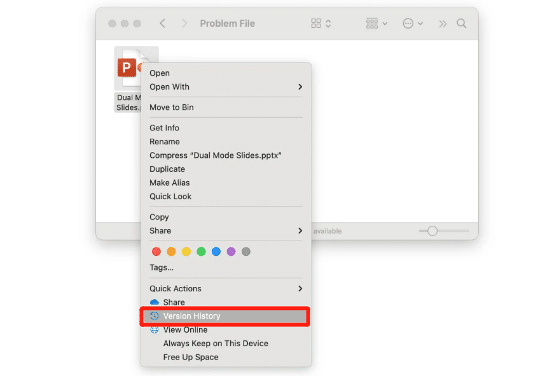Apply red tag color
Viewport: 552px width, 376px height.
156,252
